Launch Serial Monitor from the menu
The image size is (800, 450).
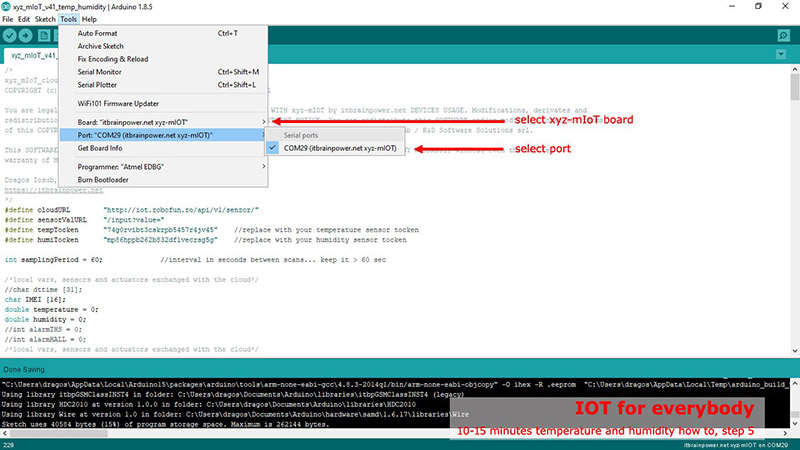coord(163,72)
